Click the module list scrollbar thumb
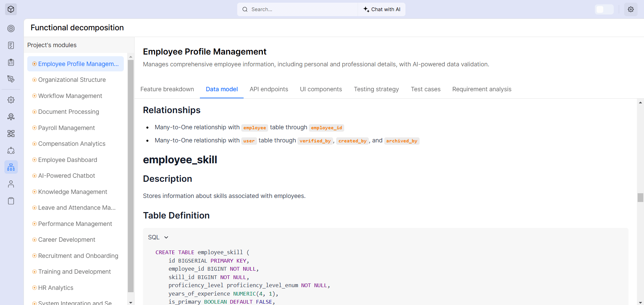 [x=131, y=176]
